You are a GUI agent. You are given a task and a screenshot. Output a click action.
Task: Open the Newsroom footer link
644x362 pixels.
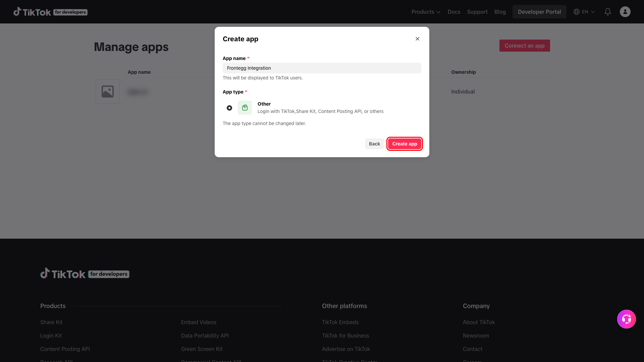476,336
